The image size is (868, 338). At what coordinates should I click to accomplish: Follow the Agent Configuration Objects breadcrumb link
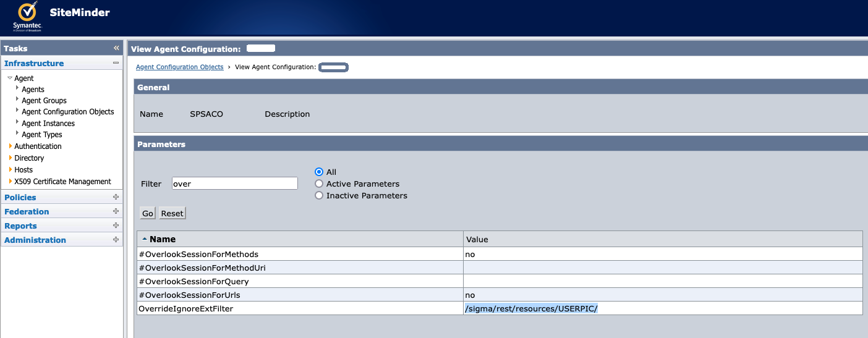coord(179,67)
